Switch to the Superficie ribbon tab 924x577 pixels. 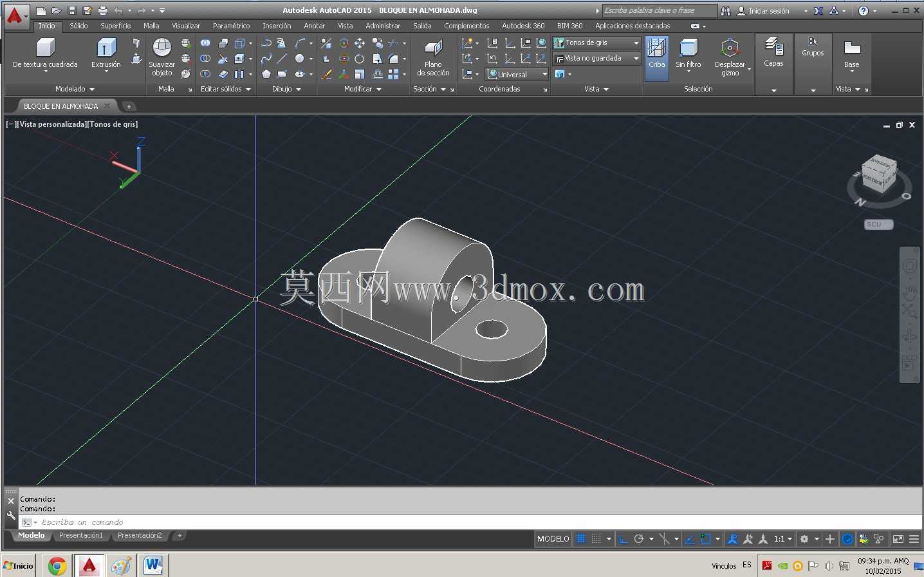coord(116,26)
